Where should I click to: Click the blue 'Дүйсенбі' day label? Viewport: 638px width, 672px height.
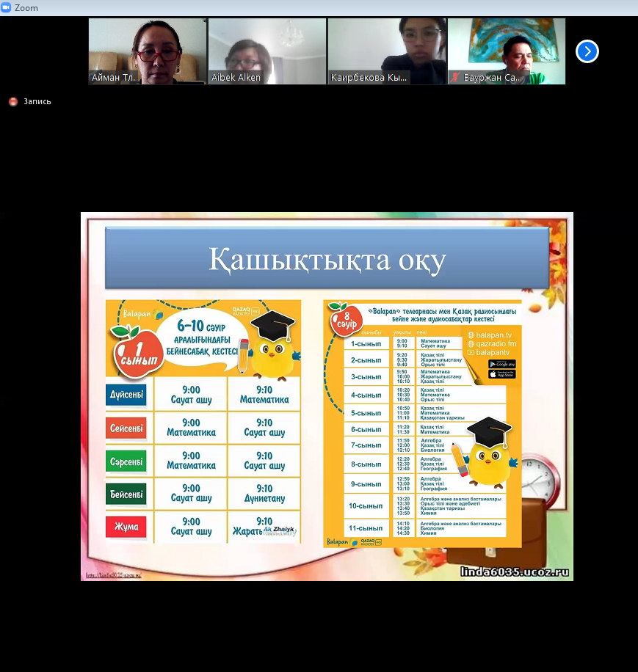point(126,395)
